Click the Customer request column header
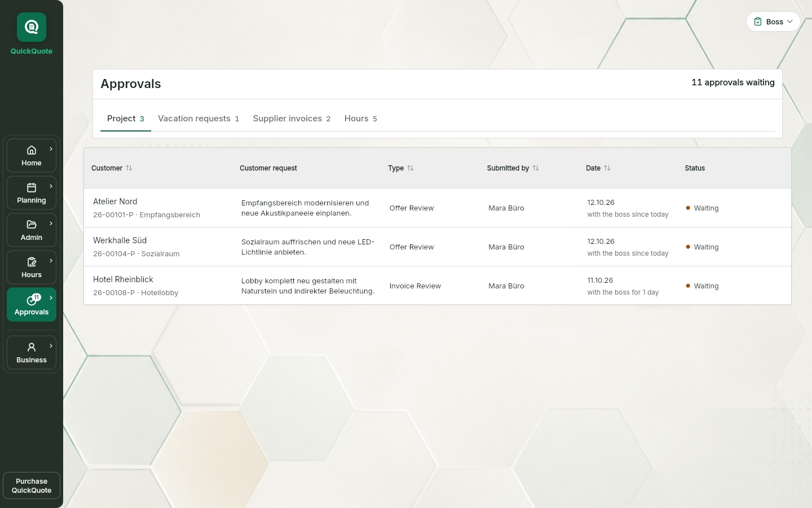Viewport: 812px width, 508px height. [268, 168]
